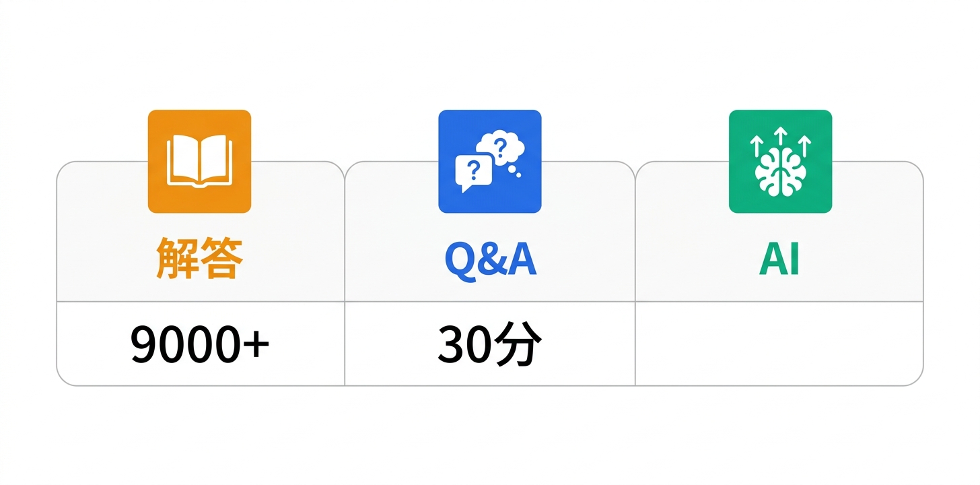Click the brain graphic inside green tile
980x485 pixels.
(x=780, y=172)
